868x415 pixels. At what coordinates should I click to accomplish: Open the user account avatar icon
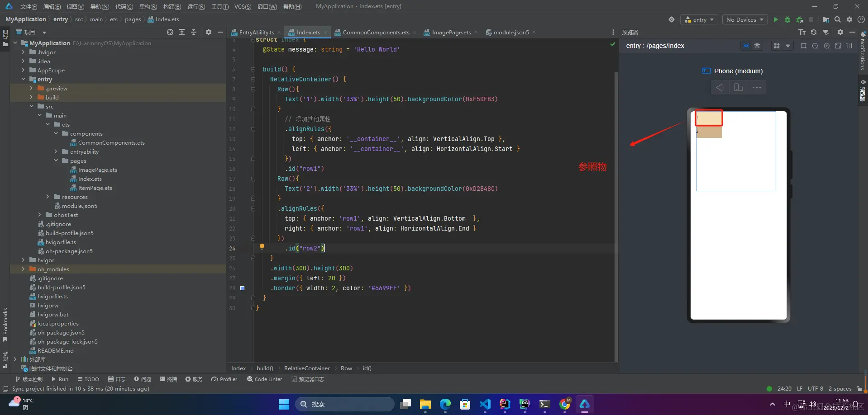(861, 19)
